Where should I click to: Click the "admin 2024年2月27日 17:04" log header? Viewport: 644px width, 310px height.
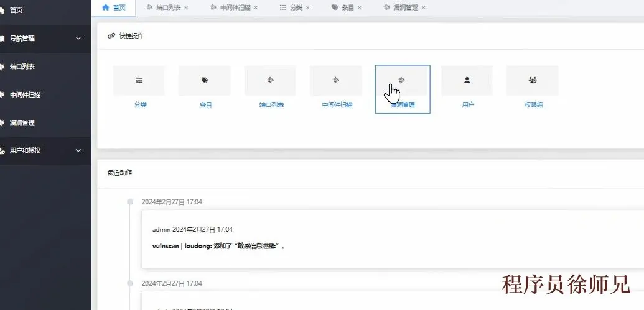click(192, 229)
